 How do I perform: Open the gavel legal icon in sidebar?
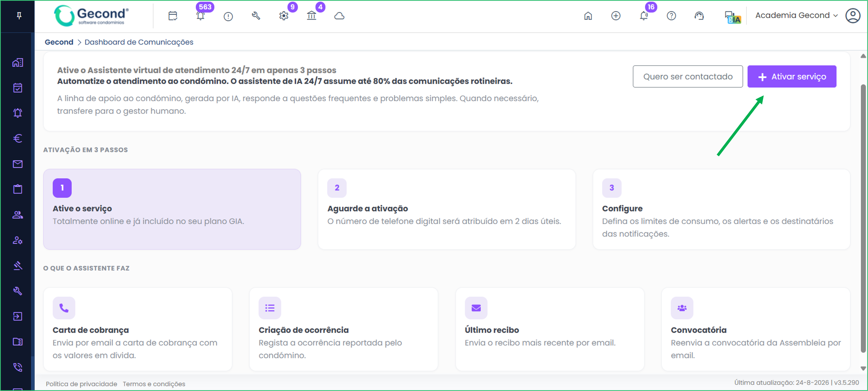coord(18,266)
